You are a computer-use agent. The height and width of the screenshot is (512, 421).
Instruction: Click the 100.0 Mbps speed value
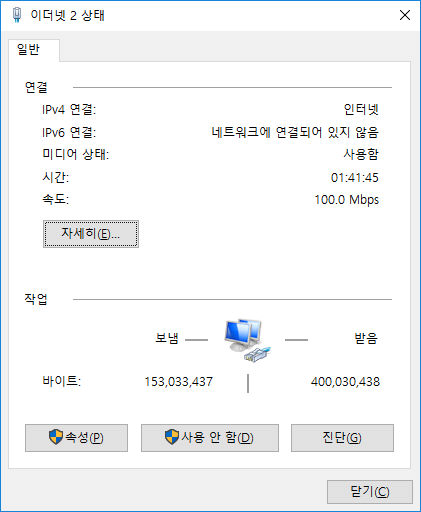click(347, 200)
